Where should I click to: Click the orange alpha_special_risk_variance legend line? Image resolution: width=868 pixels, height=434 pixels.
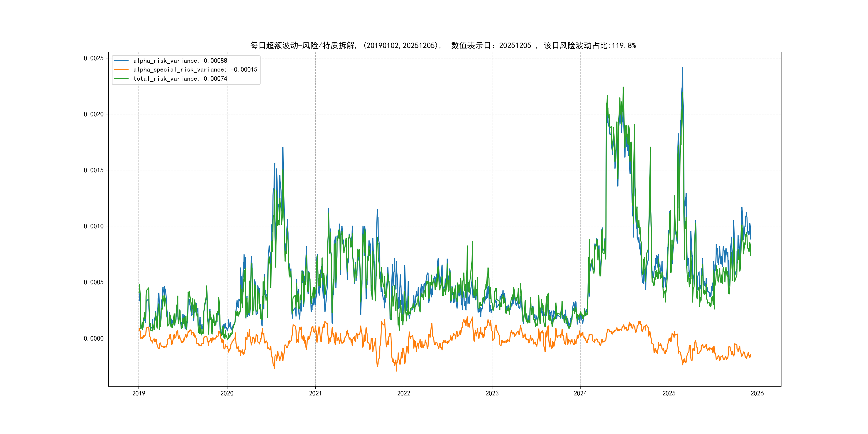click(x=121, y=70)
